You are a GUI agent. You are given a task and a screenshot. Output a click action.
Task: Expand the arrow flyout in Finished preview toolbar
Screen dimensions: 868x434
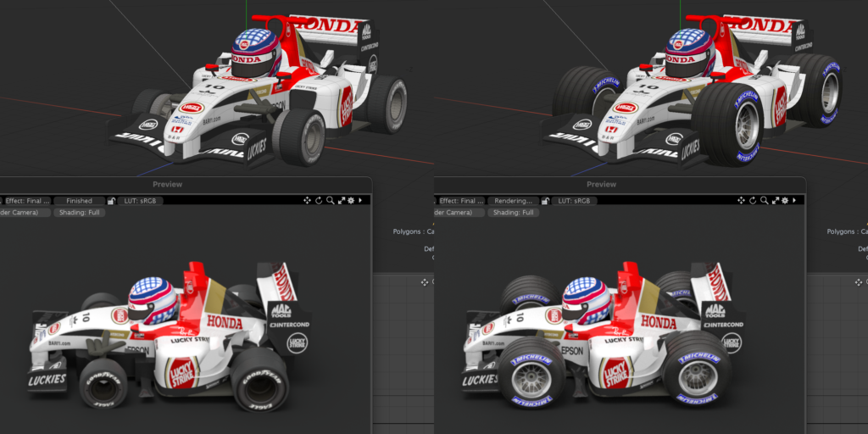tap(360, 200)
